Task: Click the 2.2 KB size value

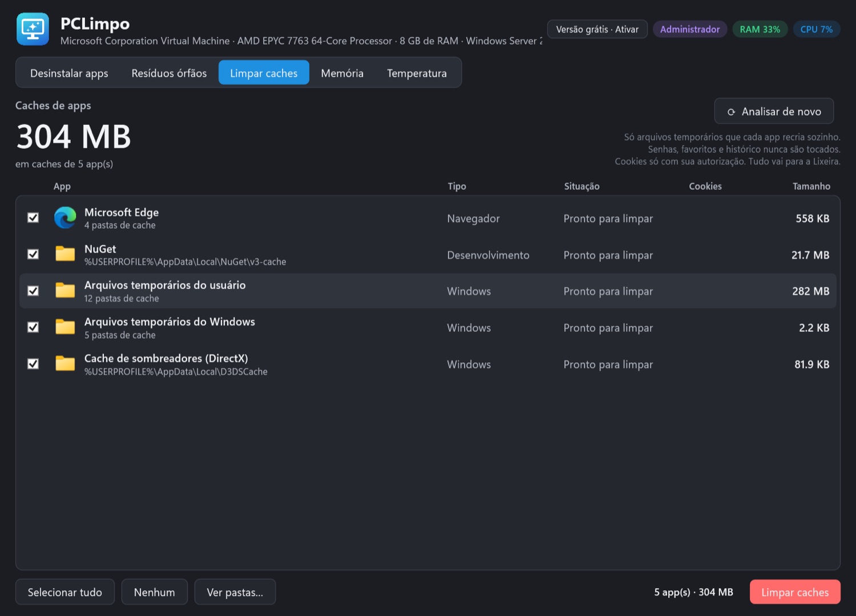Action: [814, 327]
